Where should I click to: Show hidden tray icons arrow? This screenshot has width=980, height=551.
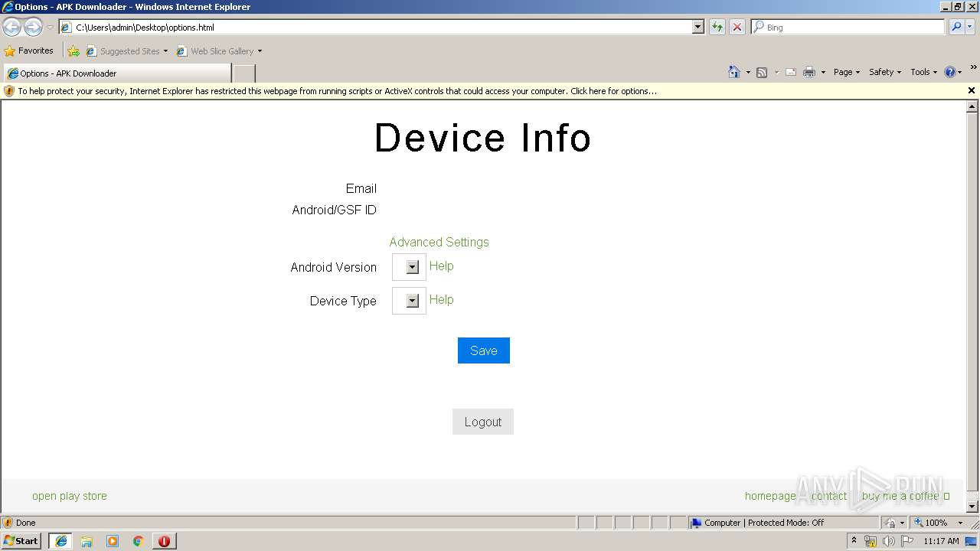tap(854, 540)
